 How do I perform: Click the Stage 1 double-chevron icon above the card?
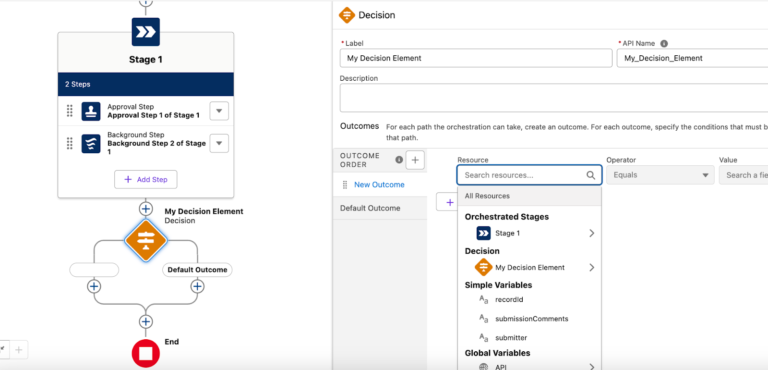click(x=145, y=32)
